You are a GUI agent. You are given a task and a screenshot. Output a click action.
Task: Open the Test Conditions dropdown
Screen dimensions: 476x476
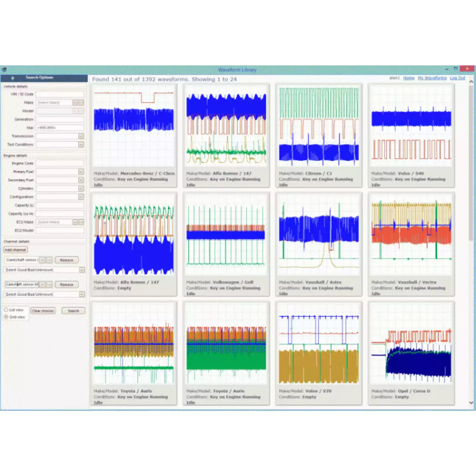pos(81,145)
